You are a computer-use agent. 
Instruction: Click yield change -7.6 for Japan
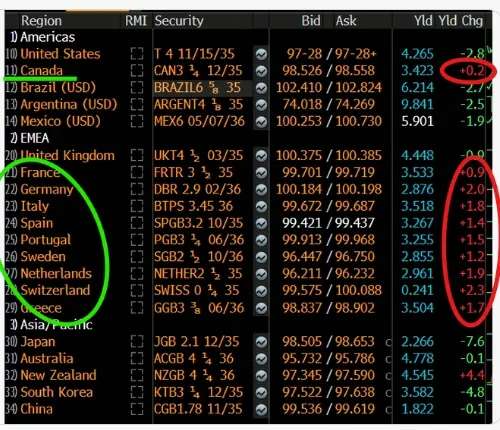click(x=472, y=342)
